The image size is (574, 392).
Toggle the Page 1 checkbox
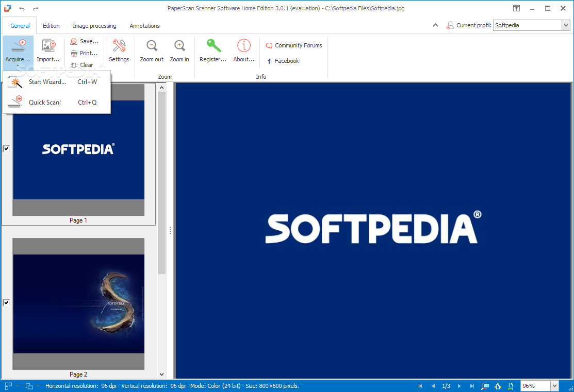(x=6, y=148)
